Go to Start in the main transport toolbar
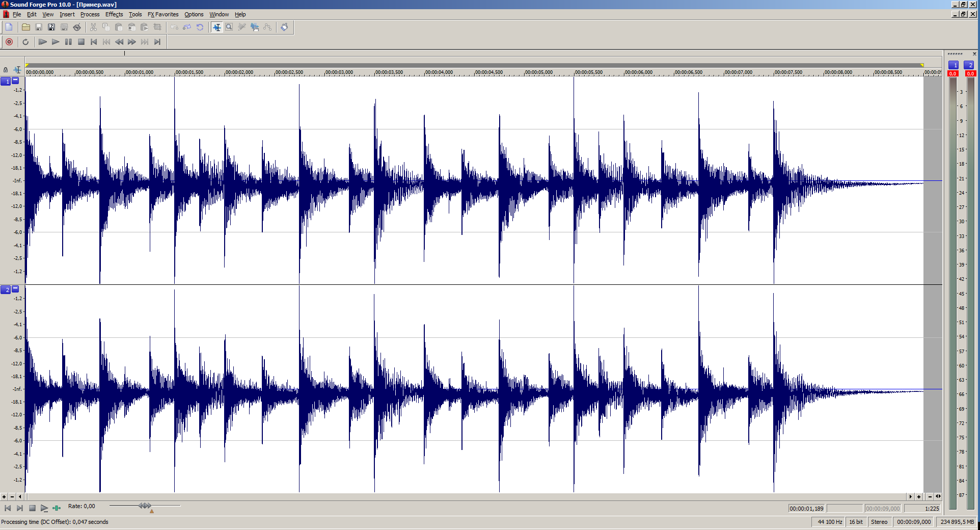The height and width of the screenshot is (530, 980). pyautogui.click(x=94, y=42)
